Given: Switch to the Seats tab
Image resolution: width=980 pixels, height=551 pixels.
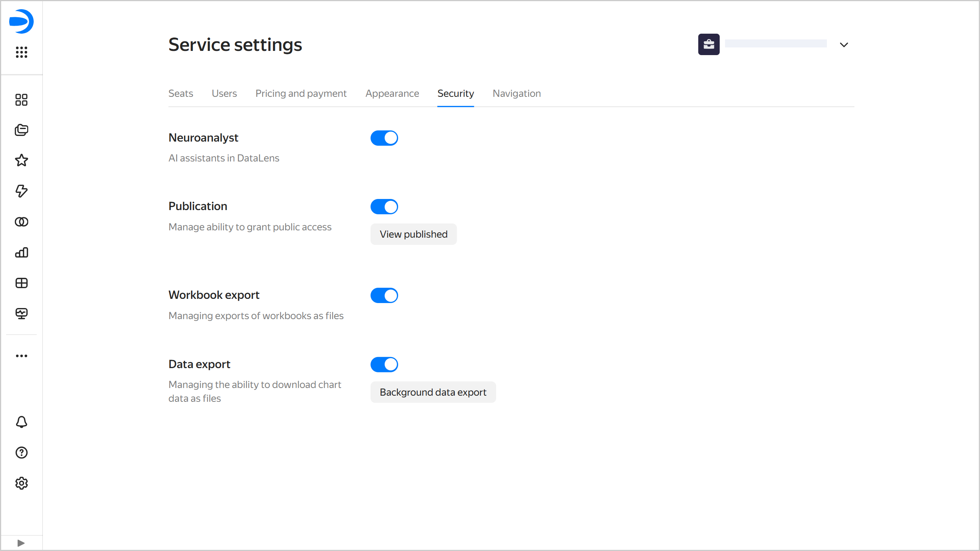Looking at the screenshot, I should (181, 93).
